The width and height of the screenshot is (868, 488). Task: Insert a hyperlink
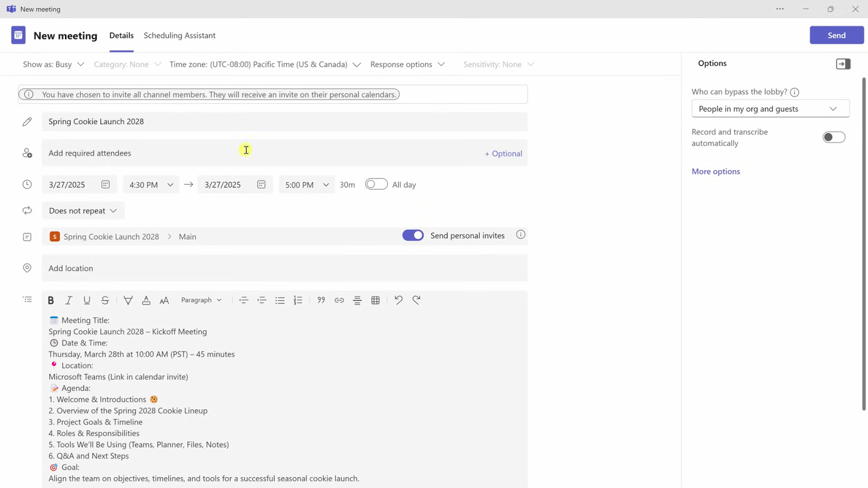(x=339, y=300)
